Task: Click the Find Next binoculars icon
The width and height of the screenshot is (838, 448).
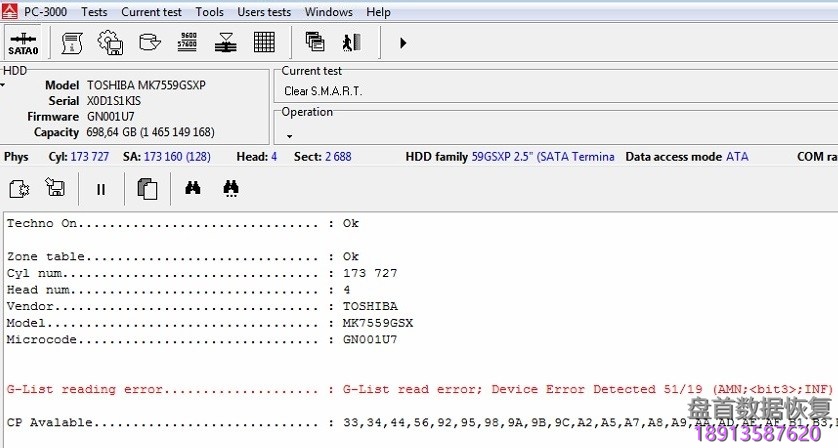Action: click(x=231, y=188)
